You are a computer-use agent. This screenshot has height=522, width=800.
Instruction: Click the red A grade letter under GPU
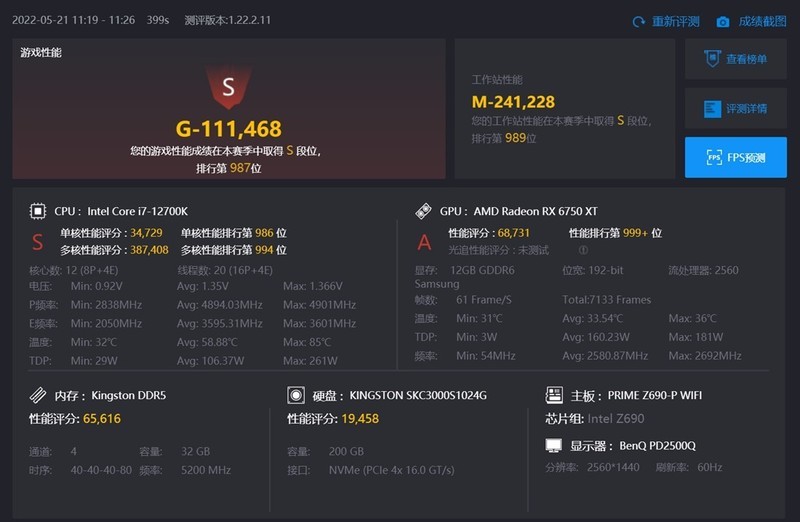click(424, 242)
